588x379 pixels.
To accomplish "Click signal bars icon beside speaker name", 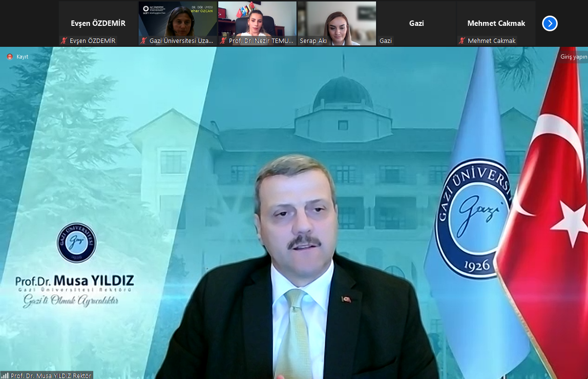I will click(5, 376).
